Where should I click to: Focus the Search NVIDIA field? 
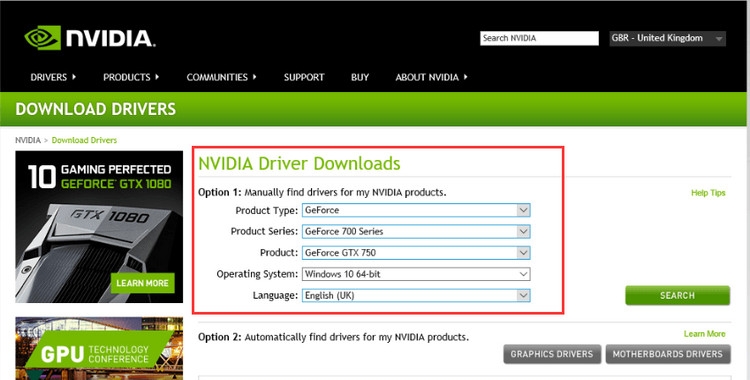point(539,38)
